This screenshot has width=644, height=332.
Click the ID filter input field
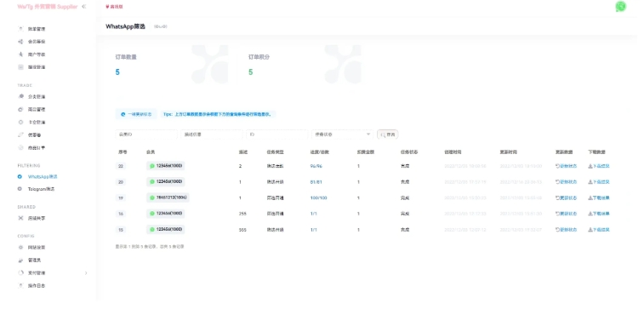[276, 135]
